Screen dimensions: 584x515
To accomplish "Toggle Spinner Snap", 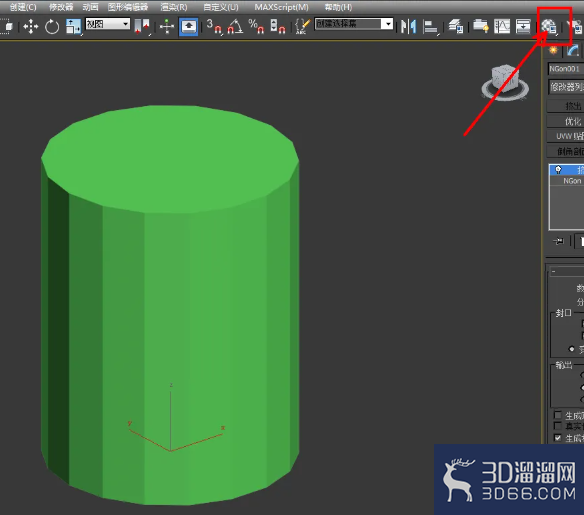I will tap(277, 26).
